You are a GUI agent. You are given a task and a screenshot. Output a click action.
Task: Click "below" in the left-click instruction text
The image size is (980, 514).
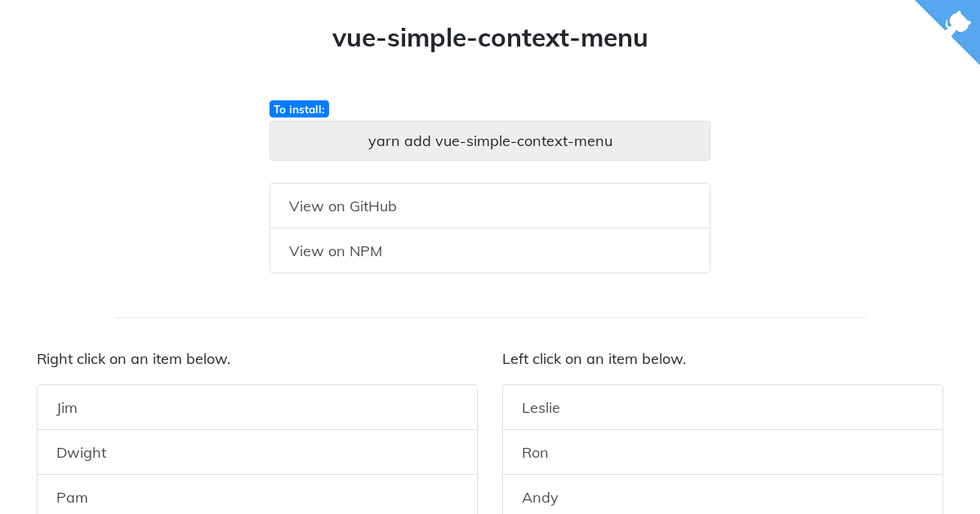[x=663, y=359]
